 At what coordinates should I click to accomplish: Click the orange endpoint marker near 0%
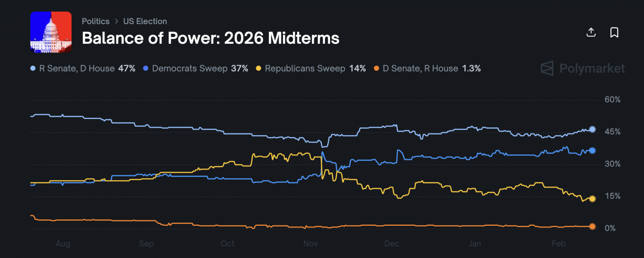click(x=592, y=227)
